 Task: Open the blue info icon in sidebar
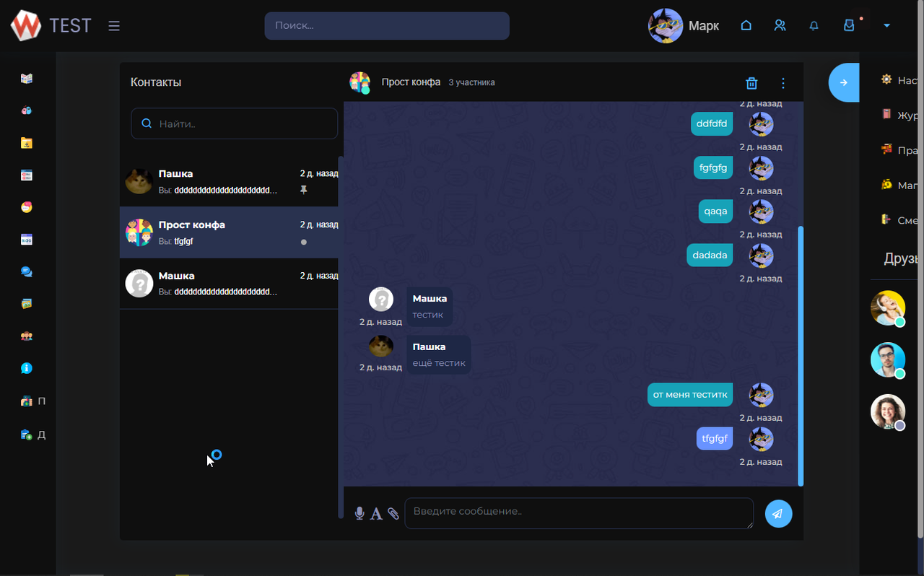click(x=27, y=368)
